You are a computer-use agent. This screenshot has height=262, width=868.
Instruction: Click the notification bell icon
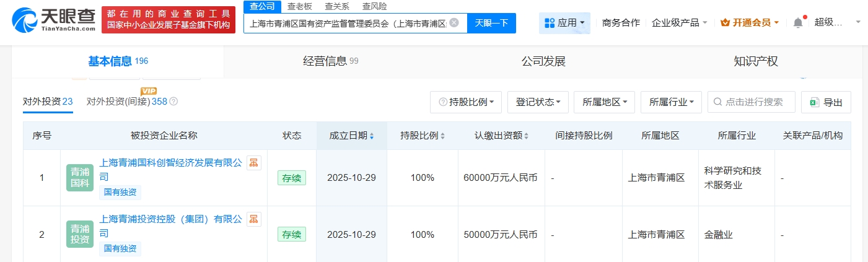798,23
